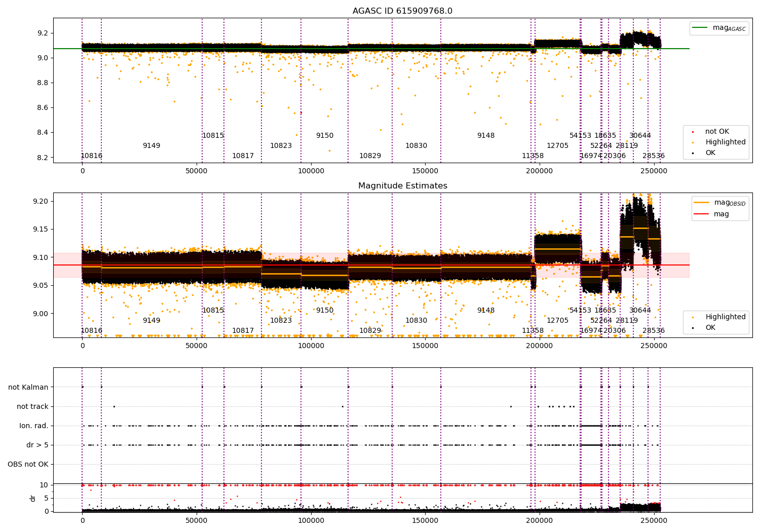Viewport: 760px width, 532px height.
Task: Click the "OBS not OK" axis label
Action: coord(28,465)
